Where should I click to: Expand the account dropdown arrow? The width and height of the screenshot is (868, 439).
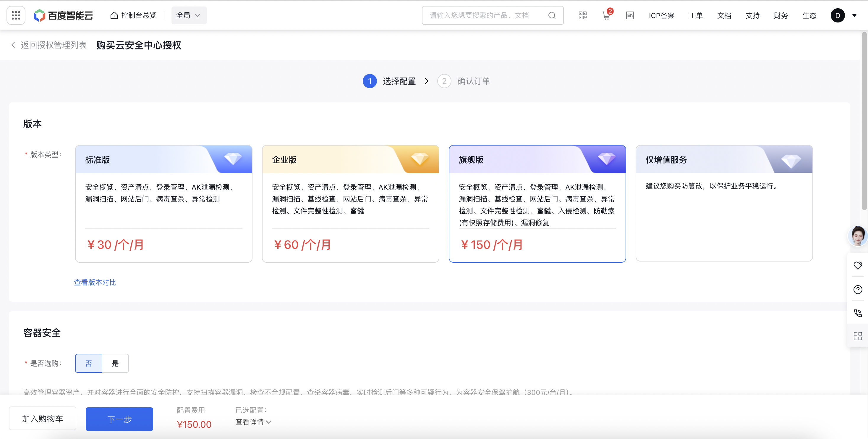(x=854, y=15)
